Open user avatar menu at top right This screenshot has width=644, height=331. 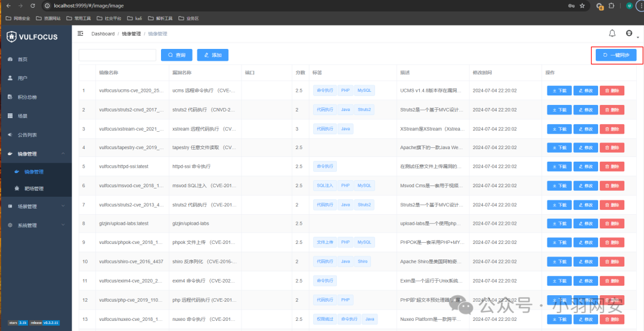pyautogui.click(x=629, y=33)
